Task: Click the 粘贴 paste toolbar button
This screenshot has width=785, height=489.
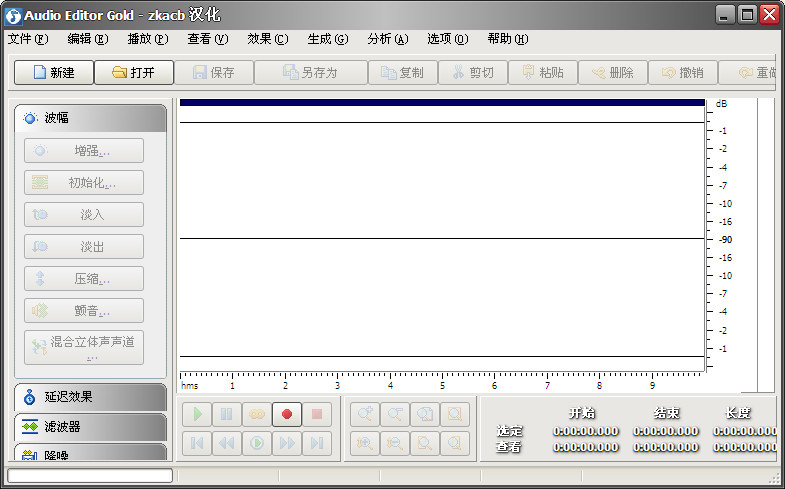Action: click(x=543, y=73)
